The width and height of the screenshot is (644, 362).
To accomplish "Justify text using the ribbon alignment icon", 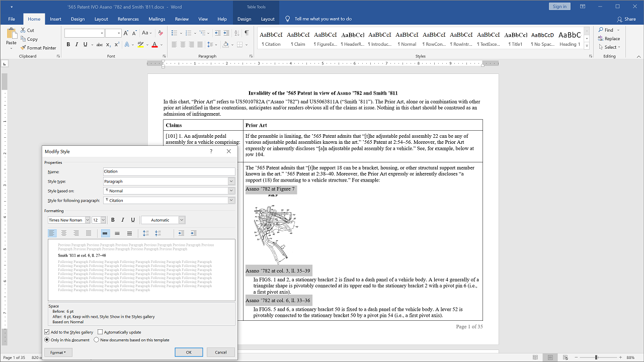I will [x=200, y=45].
